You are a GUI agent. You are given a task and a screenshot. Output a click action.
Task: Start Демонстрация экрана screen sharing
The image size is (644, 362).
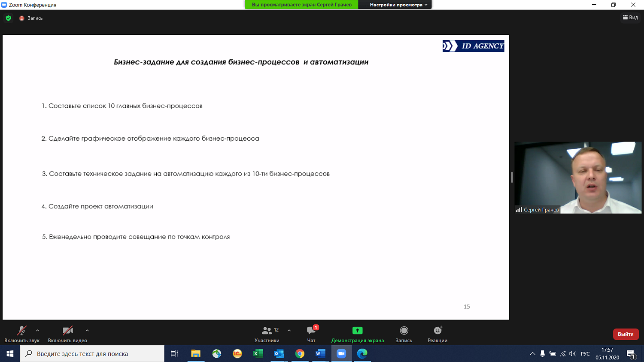click(358, 334)
